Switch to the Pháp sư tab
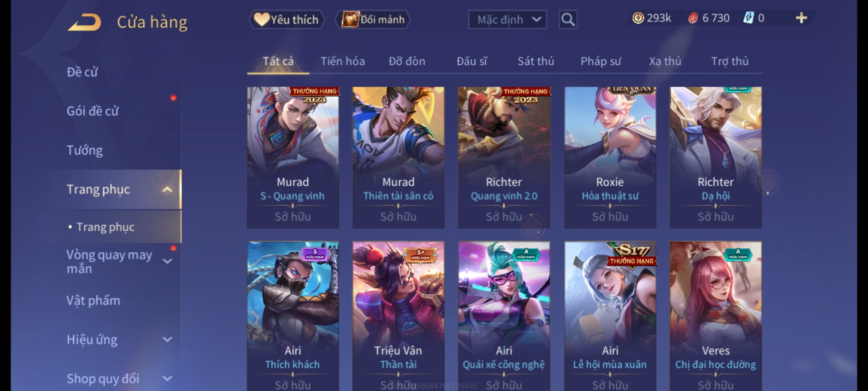 click(x=601, y=61)
